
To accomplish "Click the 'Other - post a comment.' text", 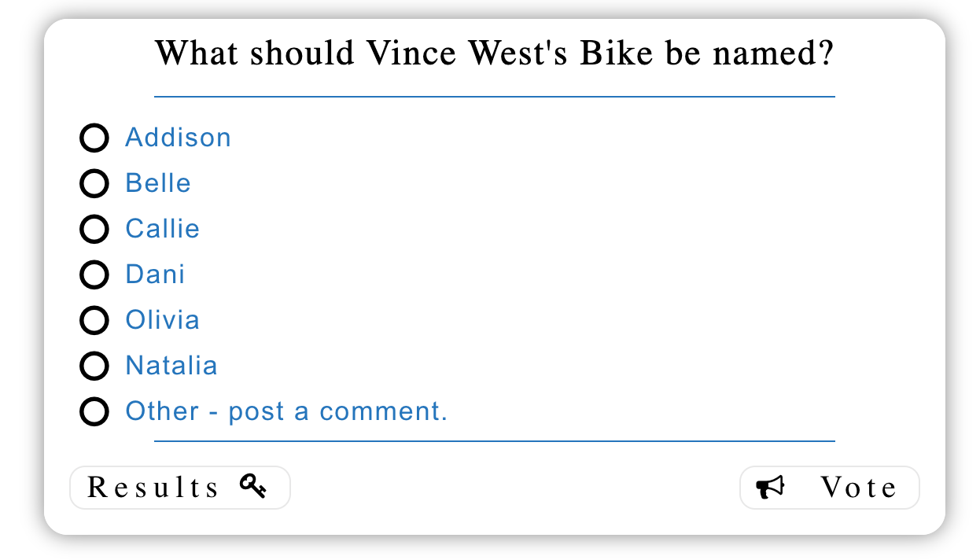I will pos(287,411).
